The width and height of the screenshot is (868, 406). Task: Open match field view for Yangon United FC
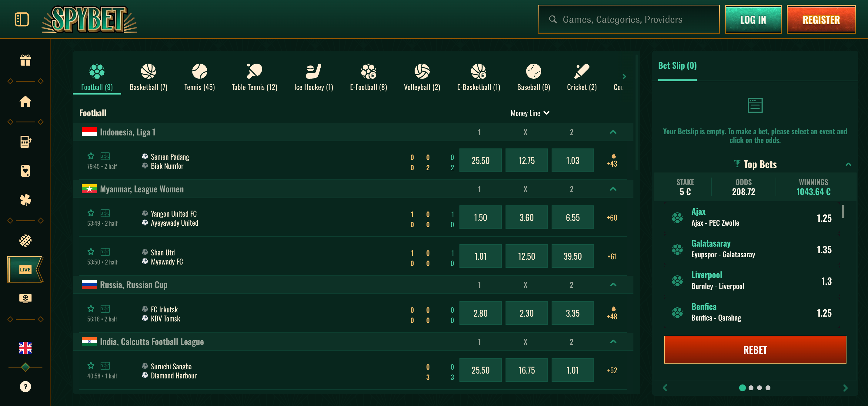(105, 213)
